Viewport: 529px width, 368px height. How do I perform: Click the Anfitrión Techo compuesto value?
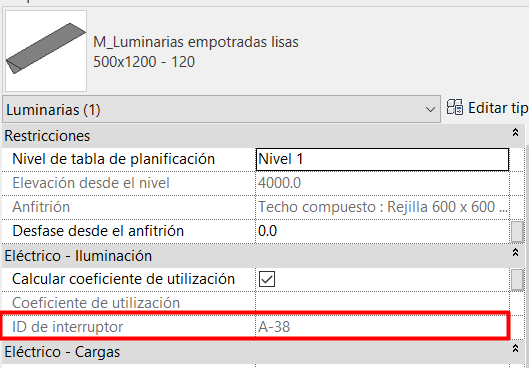382,207
